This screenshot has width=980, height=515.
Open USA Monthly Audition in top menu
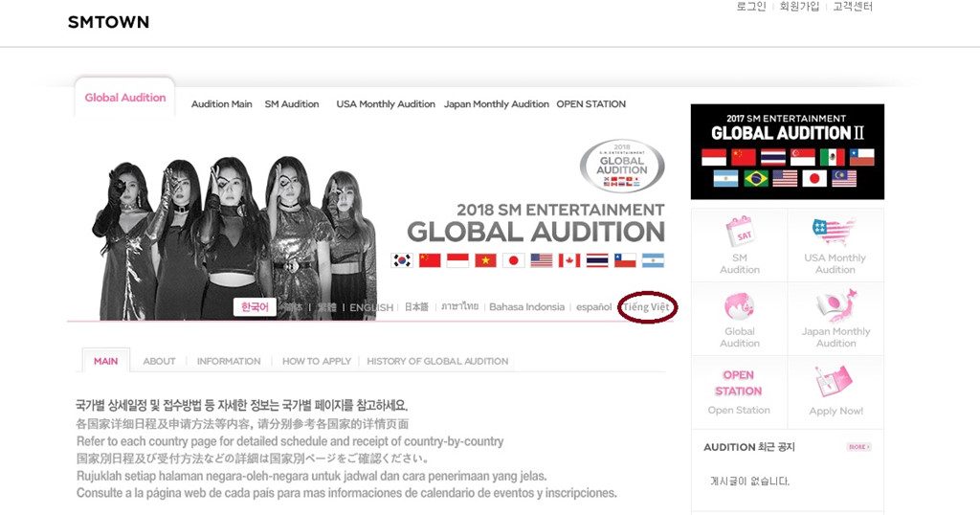point(386,104)
